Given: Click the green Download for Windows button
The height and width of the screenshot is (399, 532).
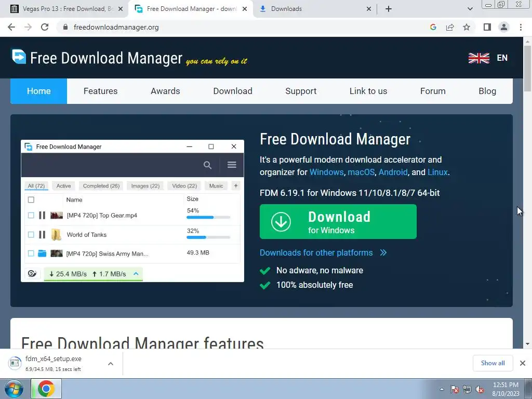Looking at the screenshot, I should 338,221.
